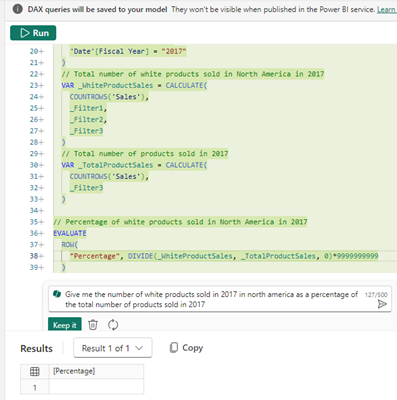
Task: Click COUNTROWS('Sales') on line 31
Action: pyautogui.click(x=107, y=176)
